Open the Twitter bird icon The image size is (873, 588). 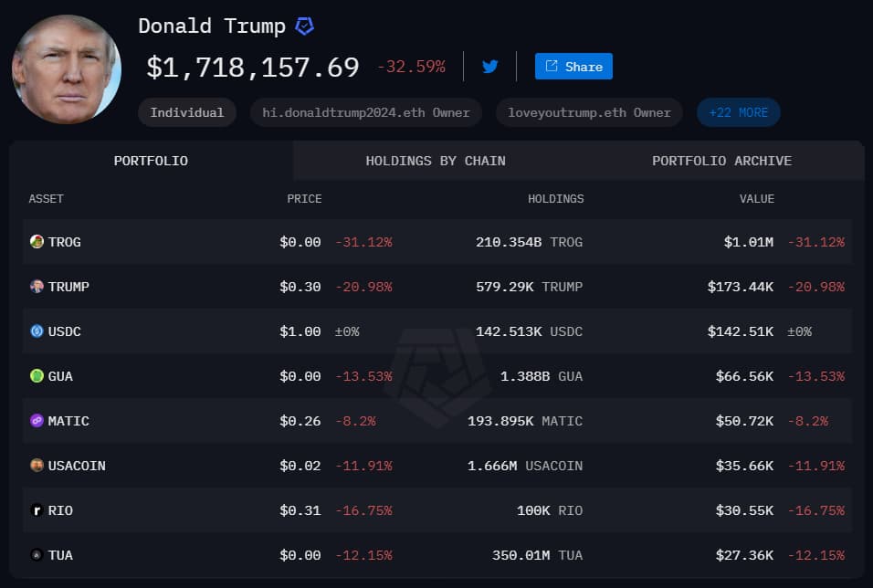coord(490,66)
